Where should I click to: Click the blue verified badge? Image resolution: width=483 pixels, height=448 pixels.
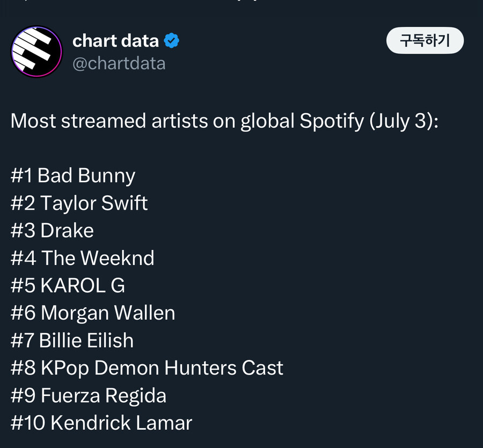[172, 41]
